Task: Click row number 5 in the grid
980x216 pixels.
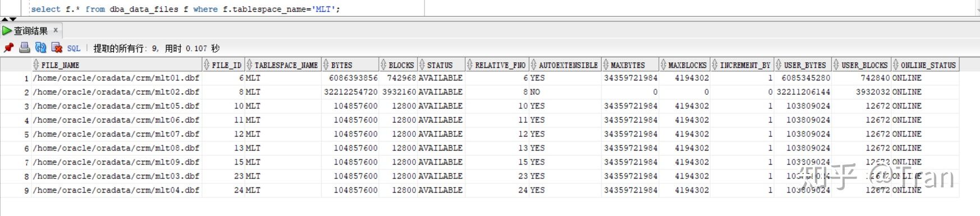Action: 26,135
